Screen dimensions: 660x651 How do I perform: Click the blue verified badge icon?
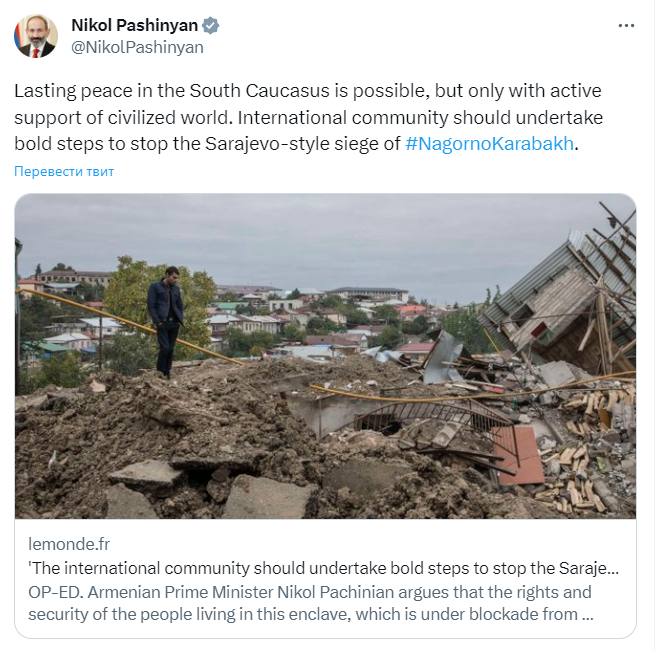pos(210,26)
